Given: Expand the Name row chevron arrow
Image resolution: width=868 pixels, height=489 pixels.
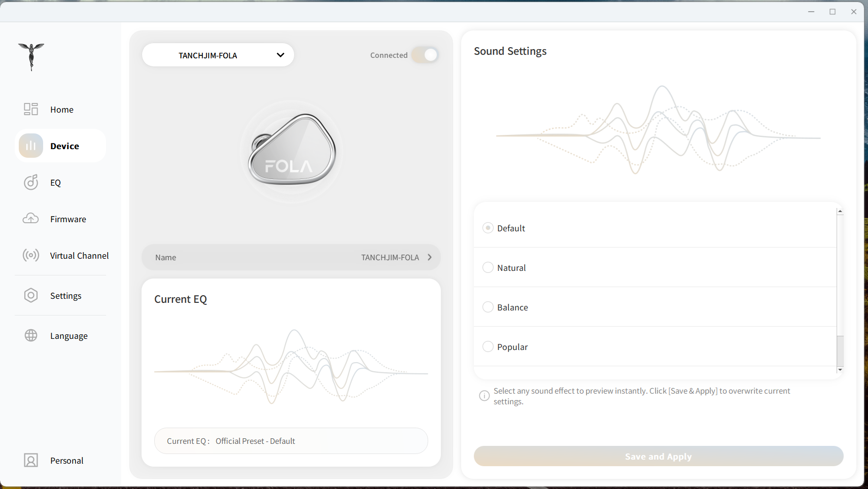Looking at the screenshot, I should pos(430,257).
